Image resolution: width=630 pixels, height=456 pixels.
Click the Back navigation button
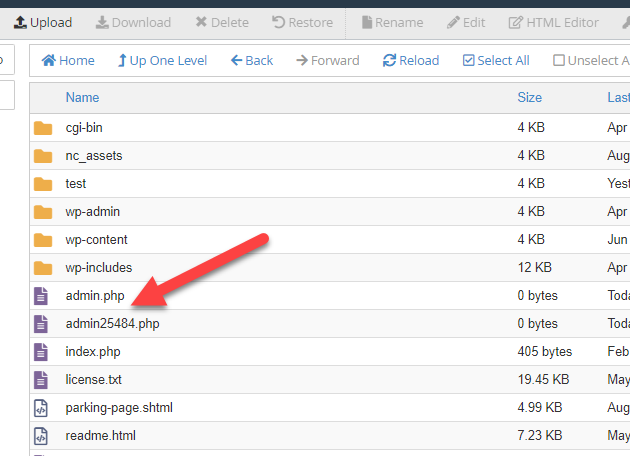click(252, 60)
